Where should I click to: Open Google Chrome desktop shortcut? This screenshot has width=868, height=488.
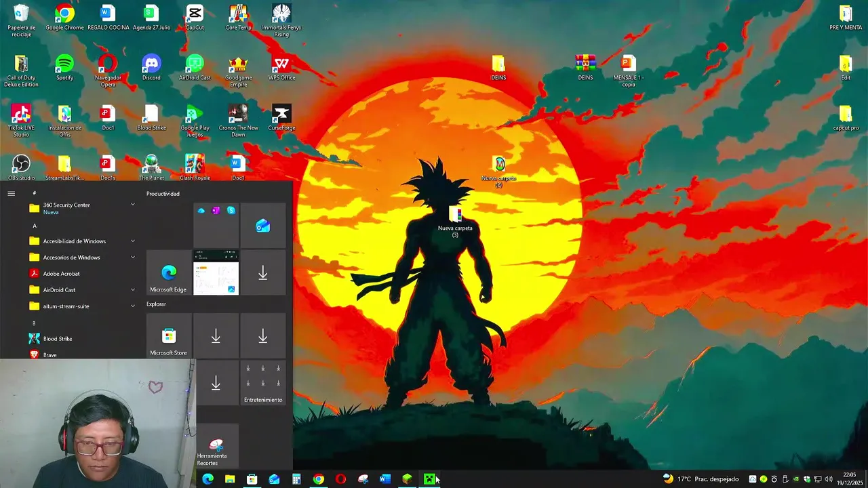click(x=64, y=18)
